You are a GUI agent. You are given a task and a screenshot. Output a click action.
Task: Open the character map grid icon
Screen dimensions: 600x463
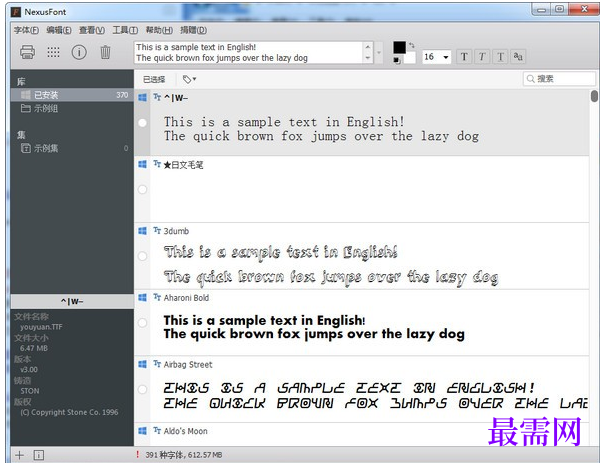(x=53, y=52)
